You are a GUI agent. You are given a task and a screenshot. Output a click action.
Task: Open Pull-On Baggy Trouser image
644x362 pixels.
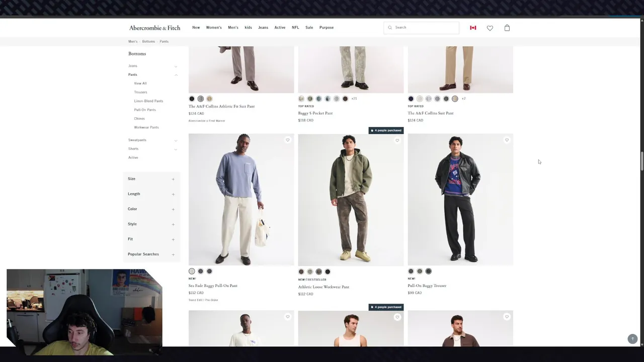[460, 200]
